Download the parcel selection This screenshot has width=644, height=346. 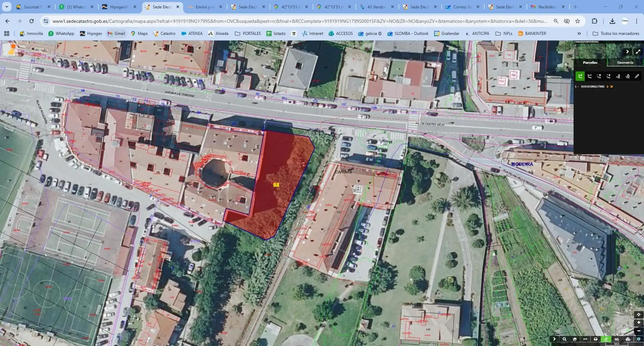(627, 76)
